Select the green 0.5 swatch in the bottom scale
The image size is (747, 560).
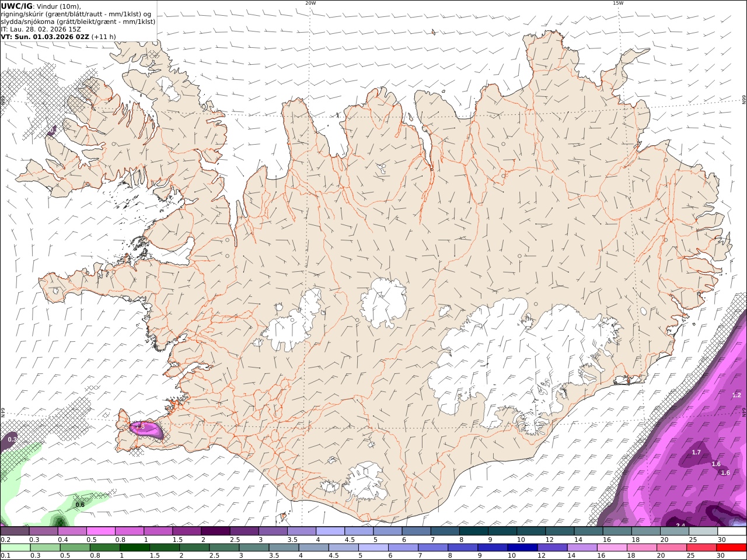75,547
